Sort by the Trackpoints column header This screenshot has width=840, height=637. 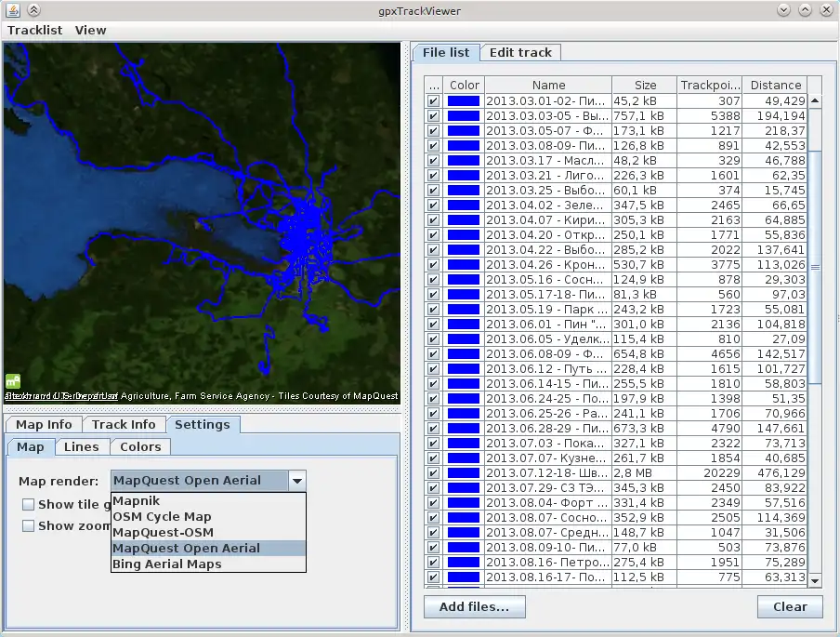point(710,86)
